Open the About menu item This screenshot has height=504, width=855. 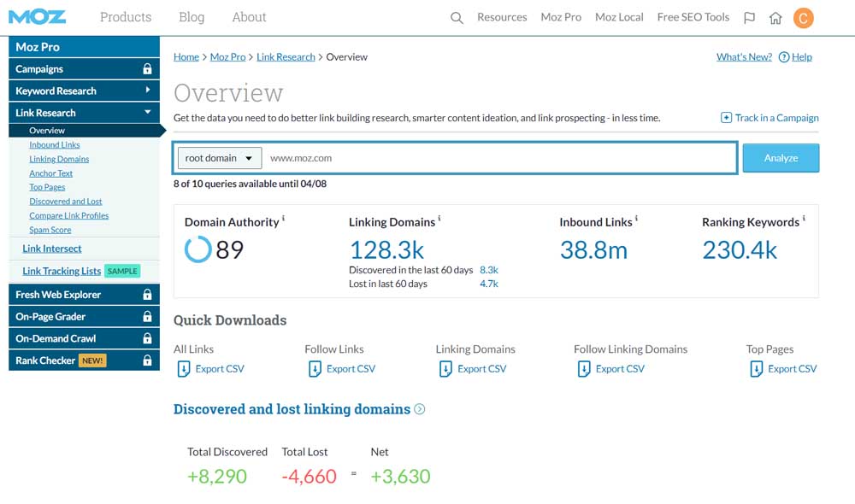pyautogui.click(x=249, y=17)
